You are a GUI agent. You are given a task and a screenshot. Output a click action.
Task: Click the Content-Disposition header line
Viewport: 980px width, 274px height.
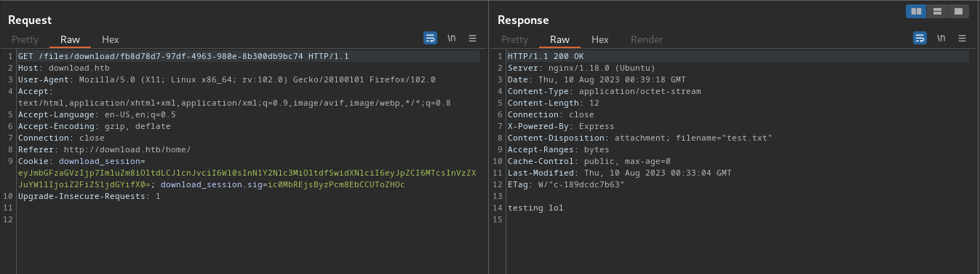(640, 138)
